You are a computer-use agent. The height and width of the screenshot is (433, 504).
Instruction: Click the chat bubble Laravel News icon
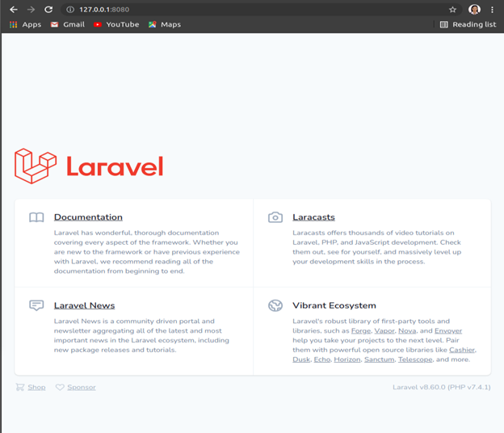tap(36, 305)
